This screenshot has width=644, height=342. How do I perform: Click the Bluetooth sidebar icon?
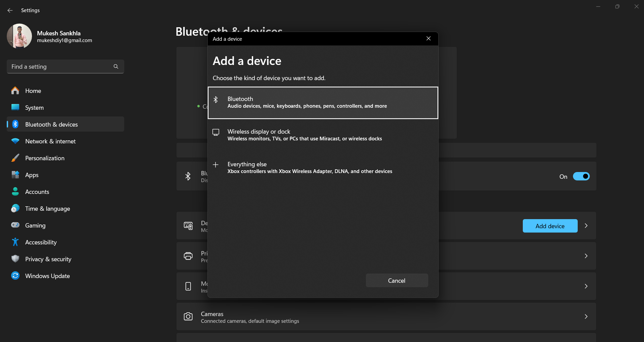pyautogui.click(x=15, y=124)
